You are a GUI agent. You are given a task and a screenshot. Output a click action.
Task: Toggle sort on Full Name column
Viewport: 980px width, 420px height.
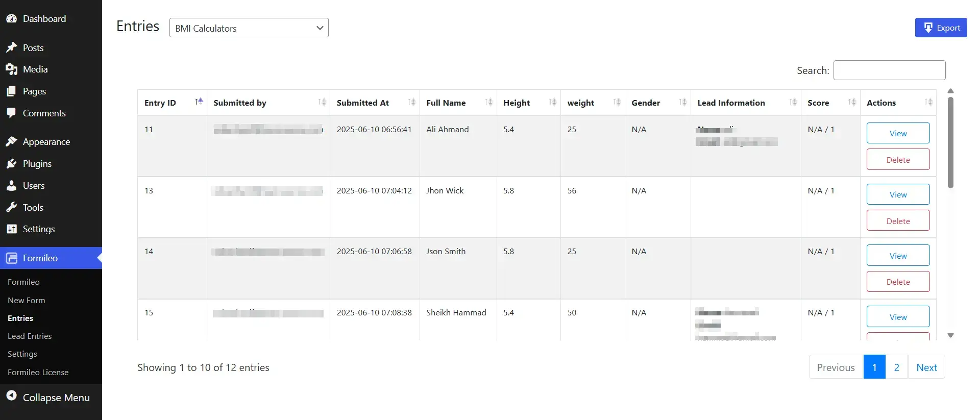pos(488,102)
